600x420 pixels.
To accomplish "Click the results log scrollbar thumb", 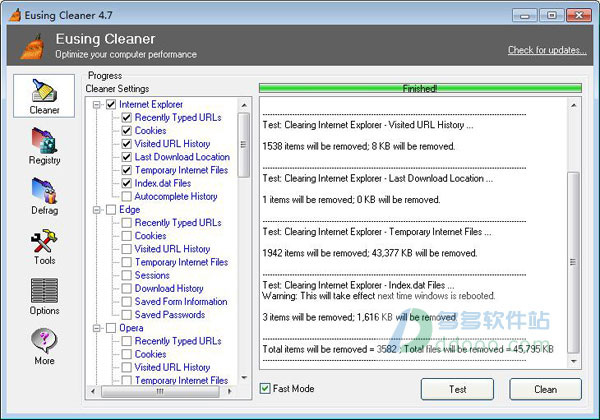I will pyautogui.click(x=573, y=262).
